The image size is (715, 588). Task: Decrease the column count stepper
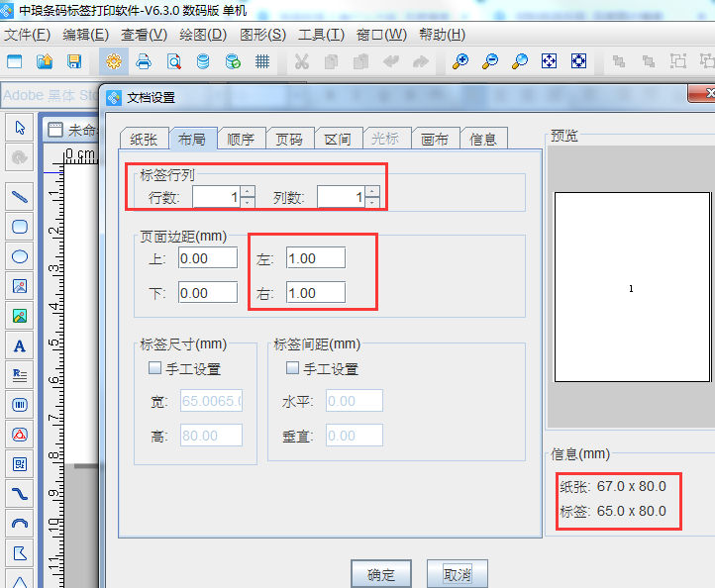tap(372, 203)
